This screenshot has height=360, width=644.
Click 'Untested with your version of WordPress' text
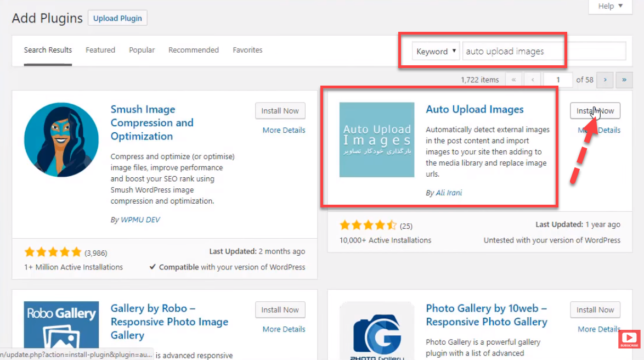coord(552,240)
